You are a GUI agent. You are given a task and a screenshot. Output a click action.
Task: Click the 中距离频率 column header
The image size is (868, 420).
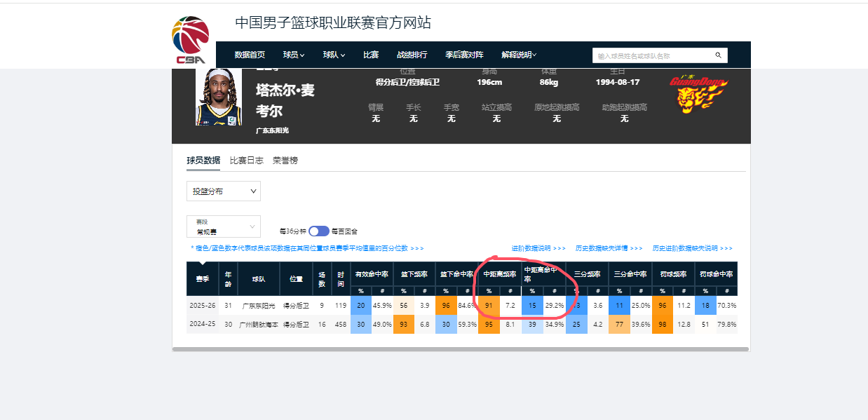point(499,274)
